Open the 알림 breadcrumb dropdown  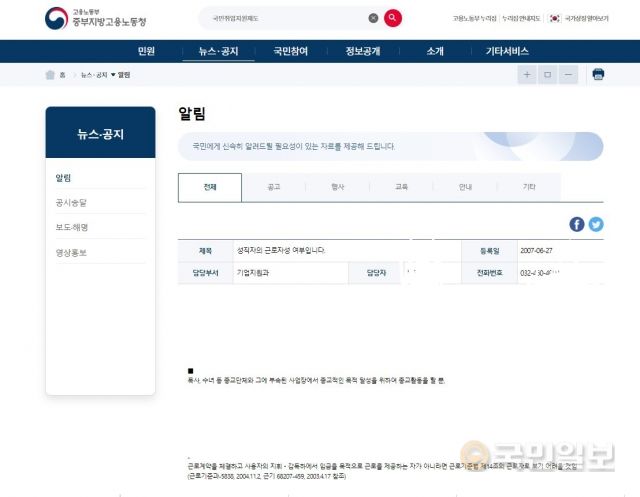tap(121, 75)
